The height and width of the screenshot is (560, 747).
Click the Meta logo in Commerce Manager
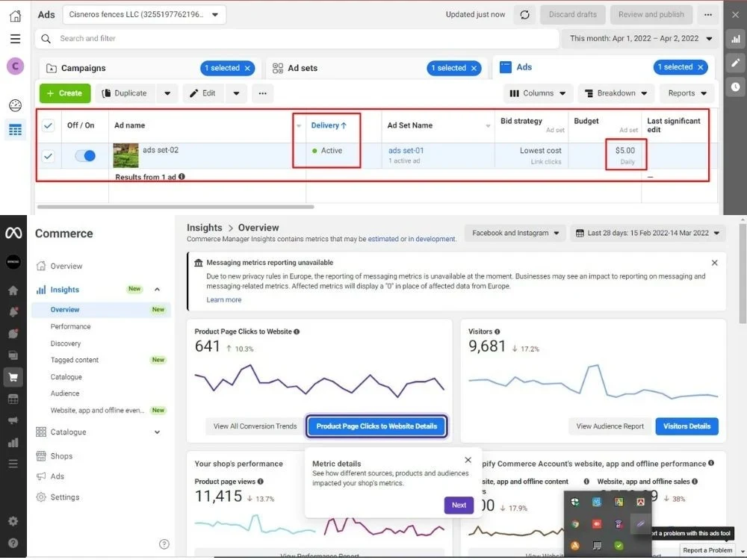13,233
